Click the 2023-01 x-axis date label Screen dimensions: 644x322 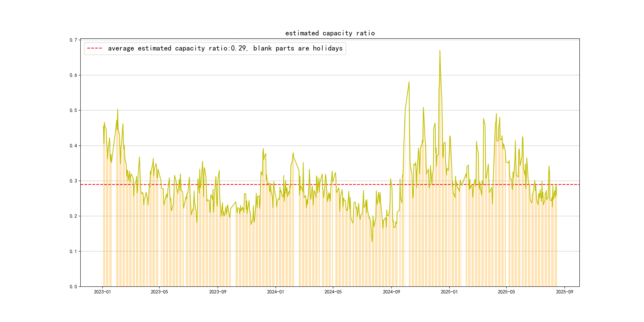click(x=102, y=292)
